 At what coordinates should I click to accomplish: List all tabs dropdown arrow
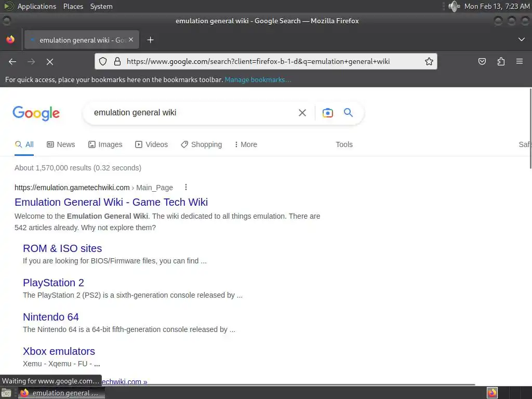coord(522,39)
